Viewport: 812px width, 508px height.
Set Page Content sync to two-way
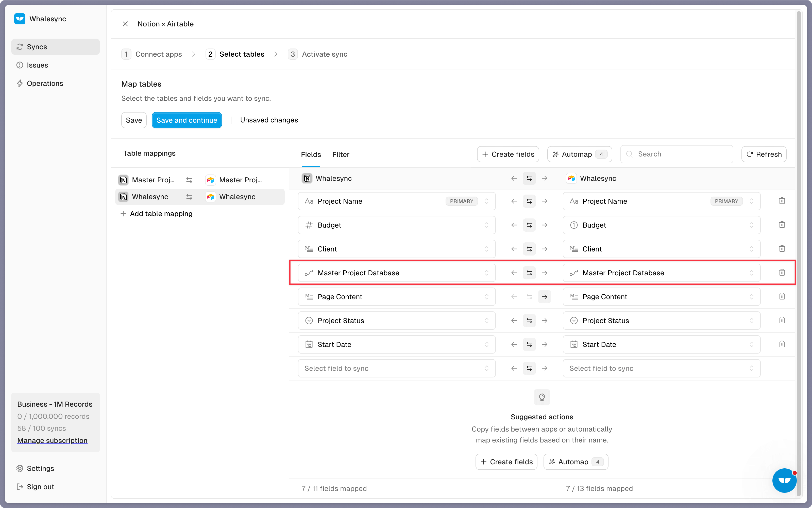529,297
